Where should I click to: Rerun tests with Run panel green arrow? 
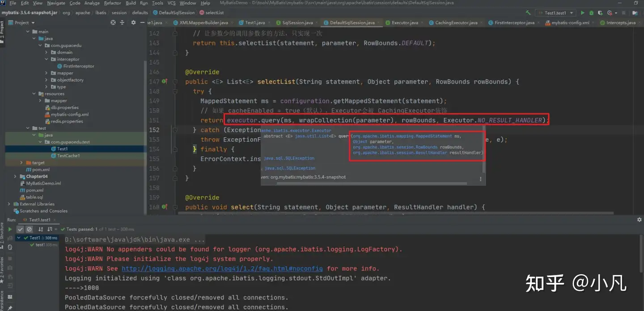coord(10,229)
